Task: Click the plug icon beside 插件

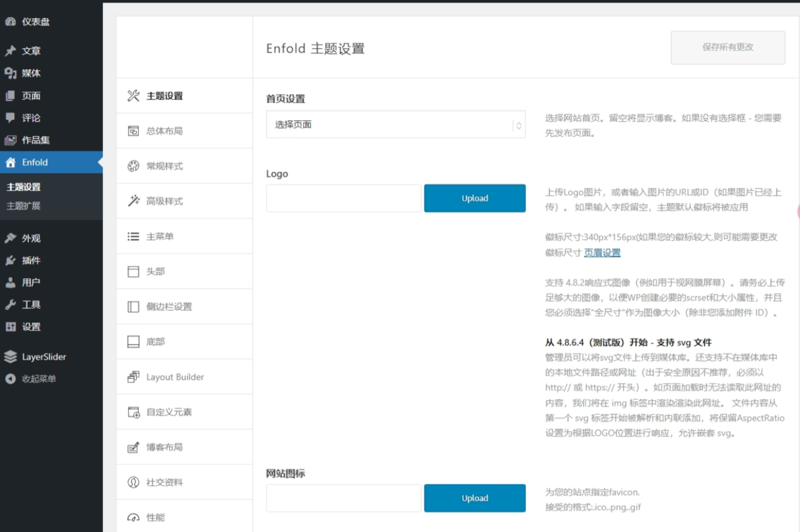Action: tap(10, 261)
